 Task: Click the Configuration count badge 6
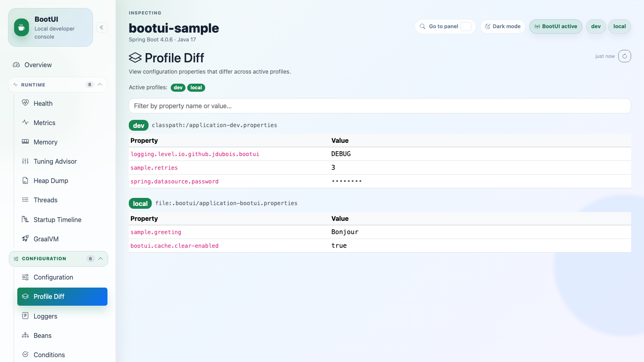click(91, 259)
